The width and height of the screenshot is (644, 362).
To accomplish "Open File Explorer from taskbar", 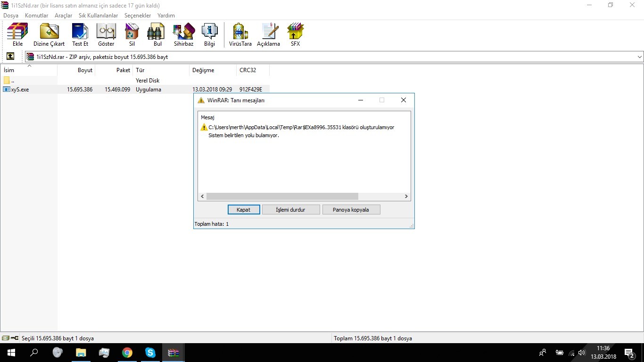I will (81, 353).
